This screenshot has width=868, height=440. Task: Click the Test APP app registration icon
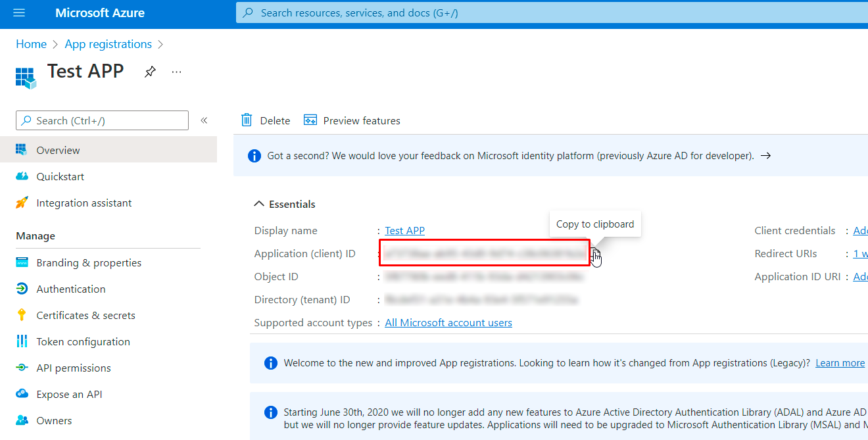[x=25, y=77]
